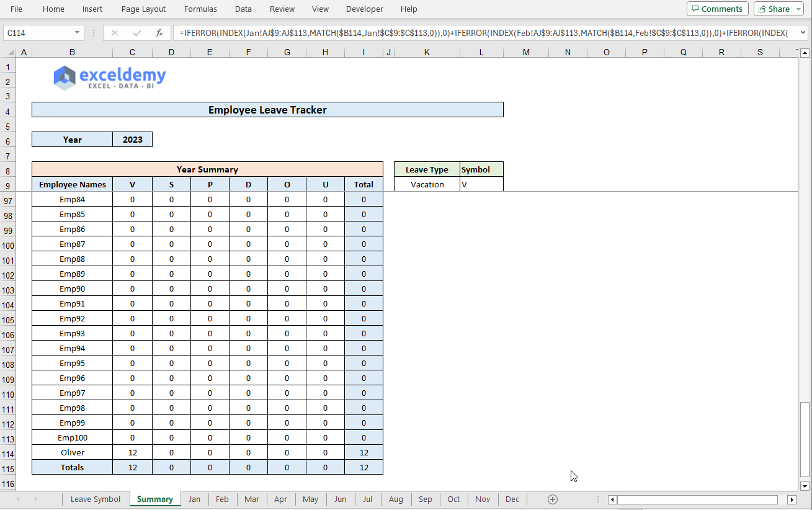Screen dimensions: 812x510
Task: Click into the formula bar text
Action: click(484, 33)
